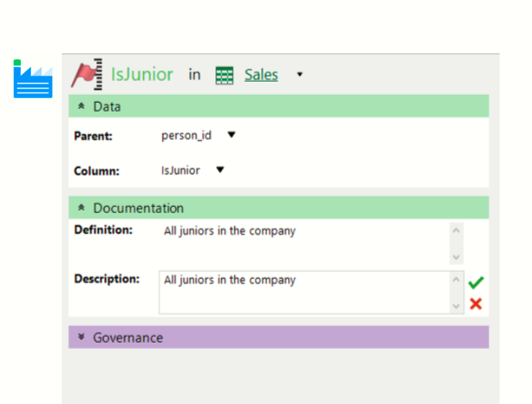Cancel the description edit with the red X
Image resolution: width=532 pixels, height=404 pixels.
click(476, 304)
